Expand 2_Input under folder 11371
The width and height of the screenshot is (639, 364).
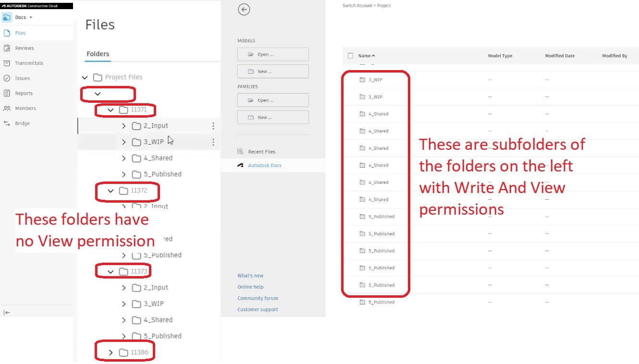point(123,126)
